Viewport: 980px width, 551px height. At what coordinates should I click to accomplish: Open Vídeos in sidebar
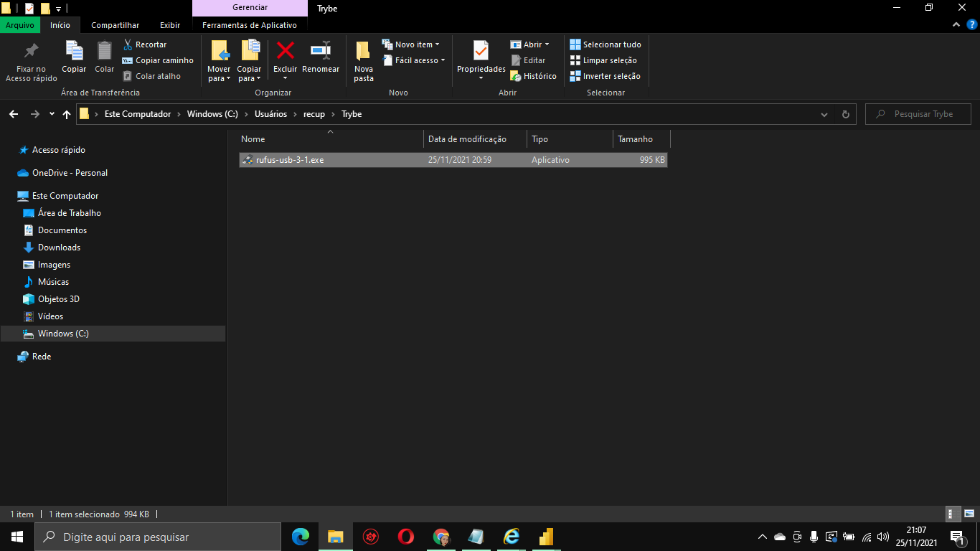click(50, 316)
